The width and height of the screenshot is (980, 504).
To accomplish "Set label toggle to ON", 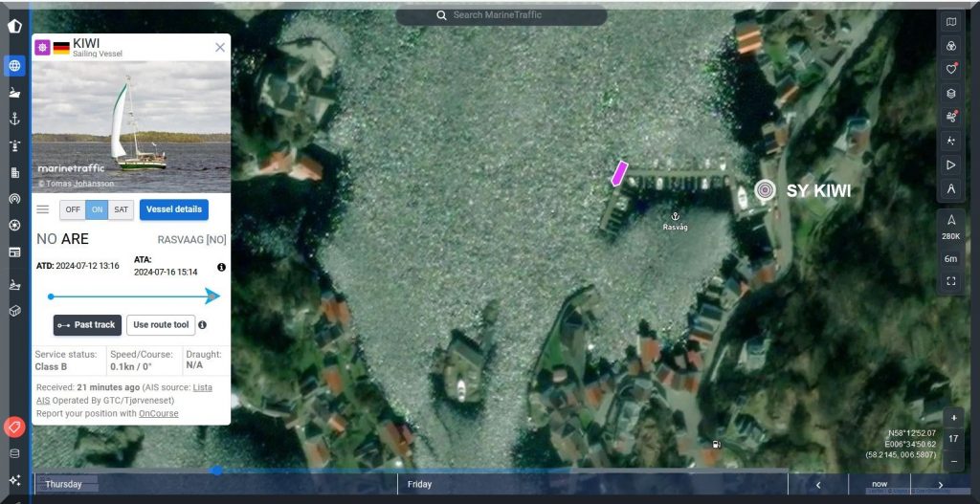I will tap(97, 209).
